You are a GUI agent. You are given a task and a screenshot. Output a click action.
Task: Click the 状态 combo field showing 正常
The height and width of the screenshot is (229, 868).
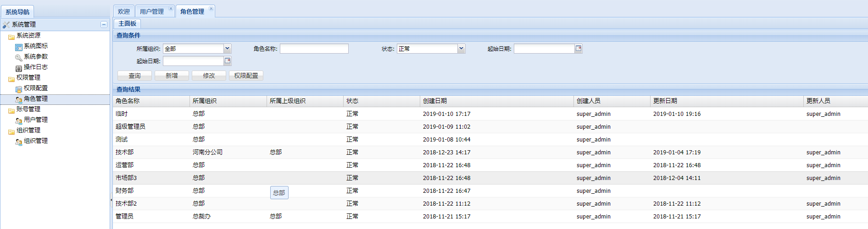point(427,49)
